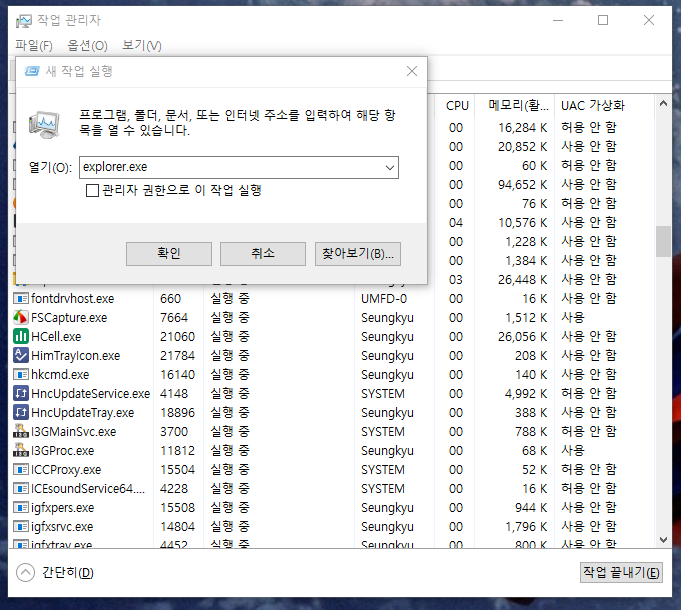This screenshot has height=610, width=681.
Task: Select the igfxsrvc.exe process name
Action: (62, 527)
